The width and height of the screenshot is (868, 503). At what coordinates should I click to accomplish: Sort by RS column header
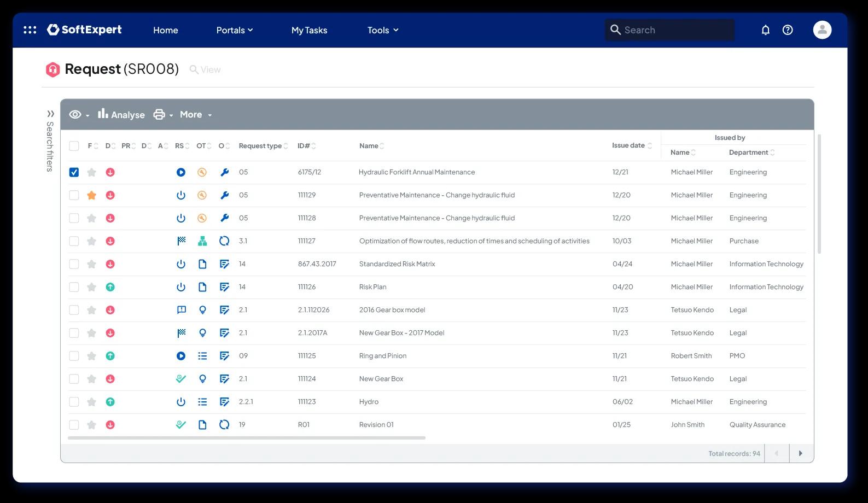pyautogui.click(x=182, y=146)
